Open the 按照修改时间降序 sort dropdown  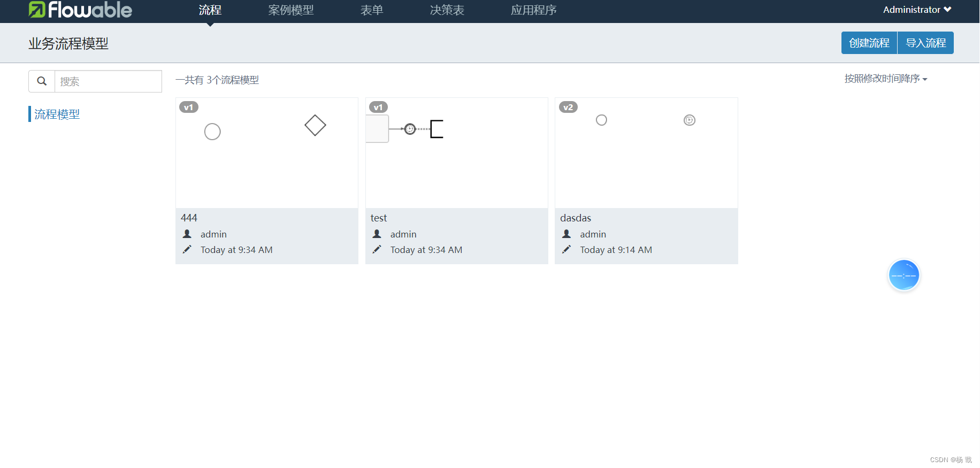point(886,79)
